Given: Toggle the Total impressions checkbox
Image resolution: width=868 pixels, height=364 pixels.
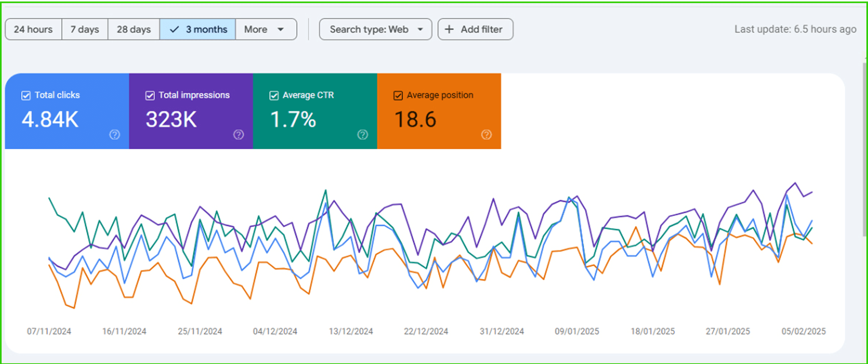Looking at the screenshot, I should click(x=150, y=96).
